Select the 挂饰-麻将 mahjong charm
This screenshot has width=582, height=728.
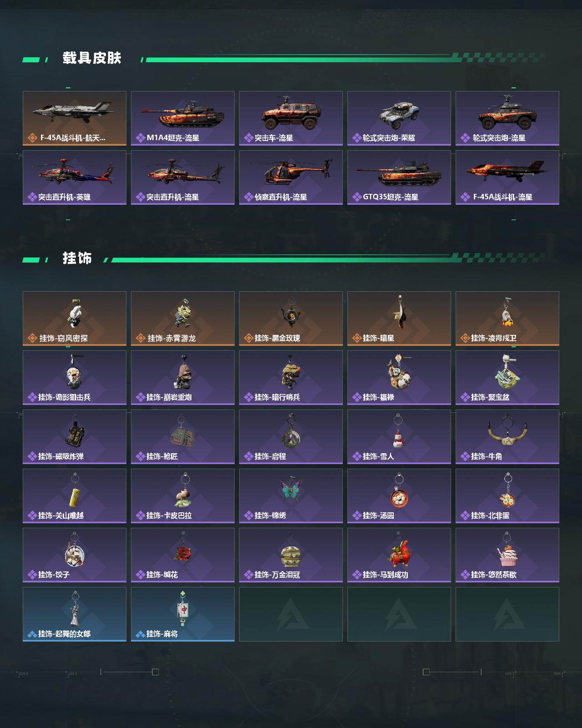(183, 614)
